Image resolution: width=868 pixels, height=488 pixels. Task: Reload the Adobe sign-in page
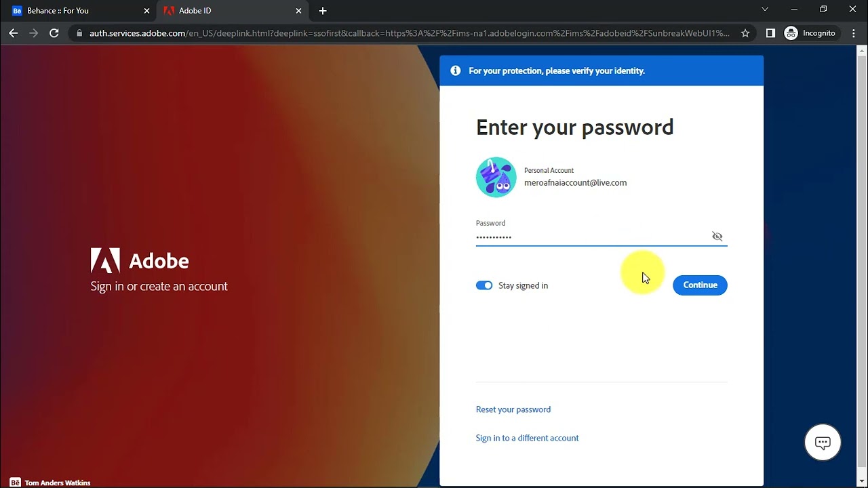click(54, 33)
